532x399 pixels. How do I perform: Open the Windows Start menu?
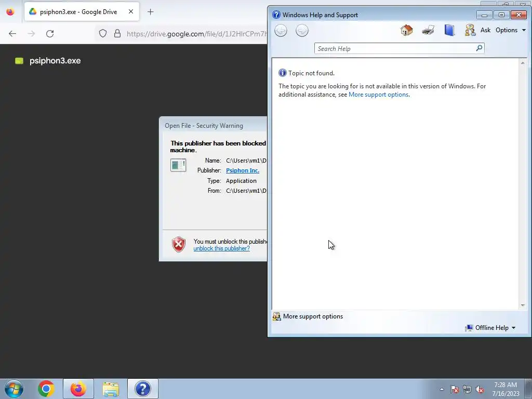(14, 389)
